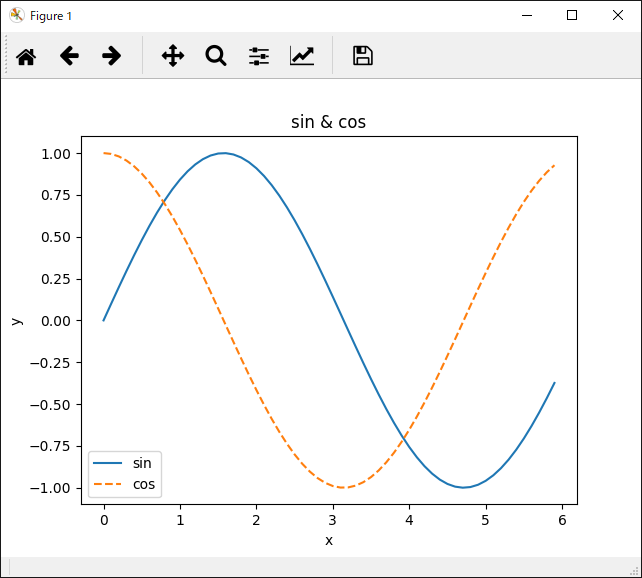This screenshot has width=642, height=578.
Task: Click the y axis label
Action: click(x=16, y=321)
